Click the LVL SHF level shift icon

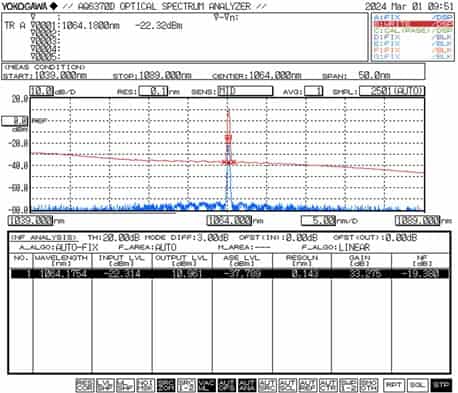[105, 385]
